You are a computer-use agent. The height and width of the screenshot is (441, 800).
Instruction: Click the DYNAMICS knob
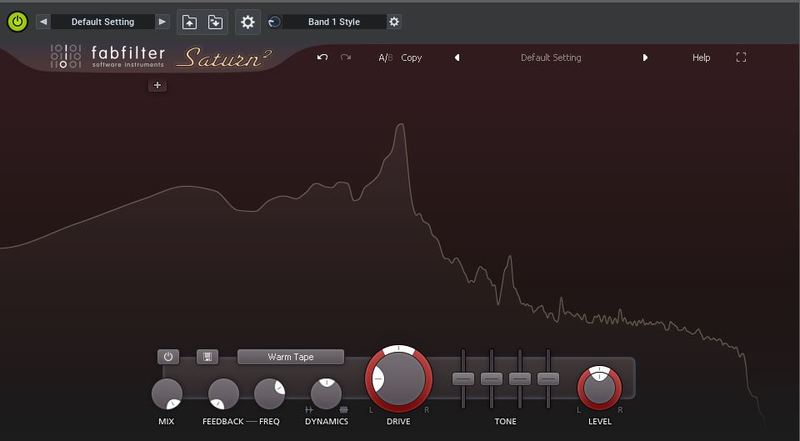coord(326,394)
